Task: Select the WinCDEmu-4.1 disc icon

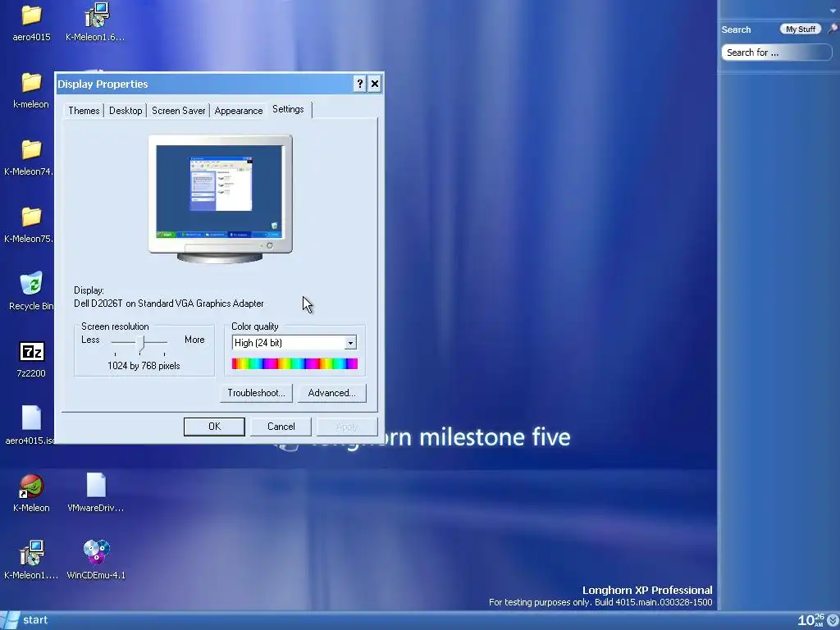Action: click(97, 553)
